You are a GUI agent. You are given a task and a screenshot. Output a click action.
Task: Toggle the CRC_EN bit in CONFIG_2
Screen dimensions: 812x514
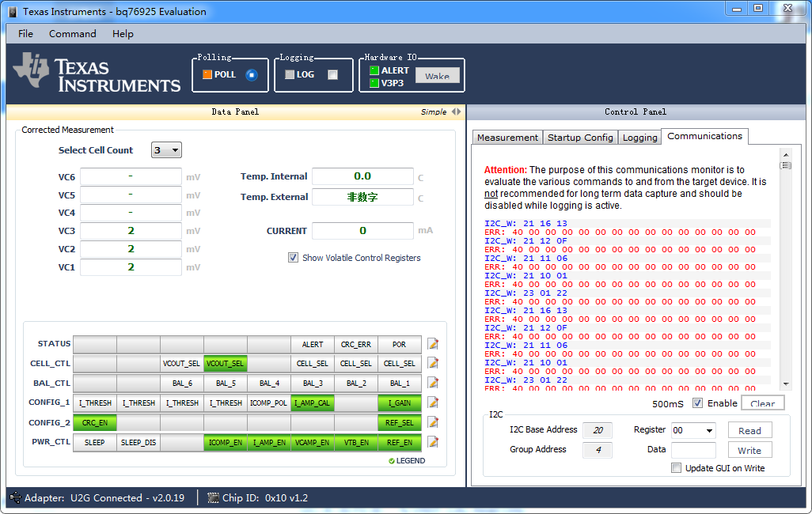coord(95,423)
